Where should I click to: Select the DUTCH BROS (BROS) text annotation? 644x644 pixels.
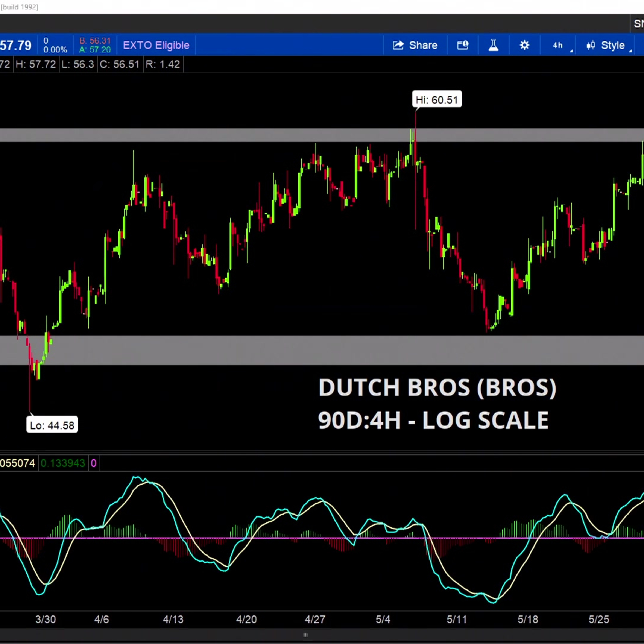(437, 387)
